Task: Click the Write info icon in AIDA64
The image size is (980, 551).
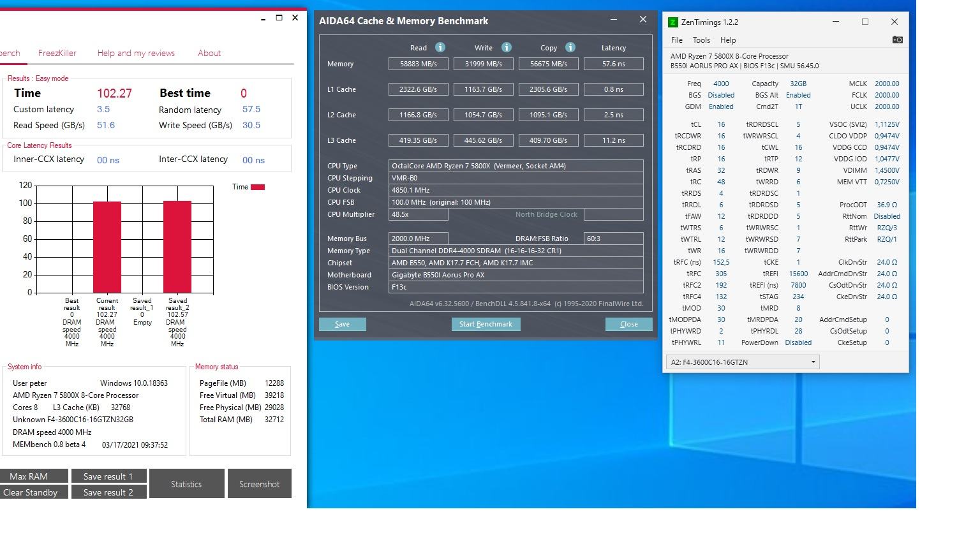Action: 507,47
